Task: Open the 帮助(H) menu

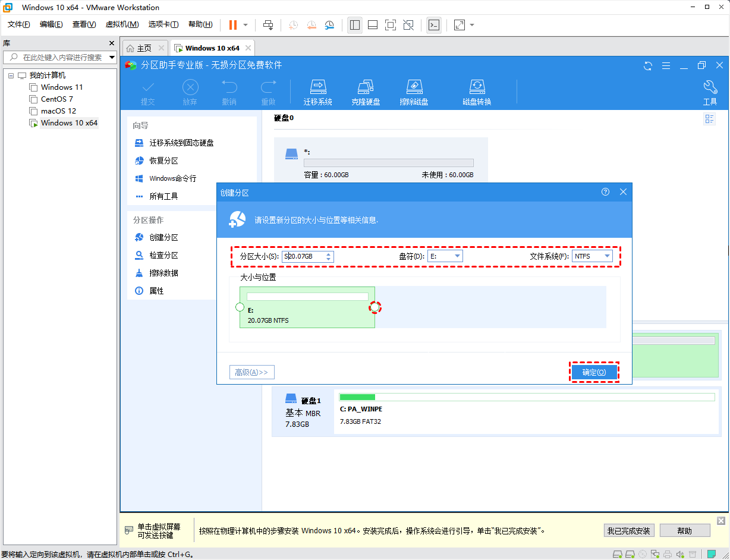Action: coord(200,24)
